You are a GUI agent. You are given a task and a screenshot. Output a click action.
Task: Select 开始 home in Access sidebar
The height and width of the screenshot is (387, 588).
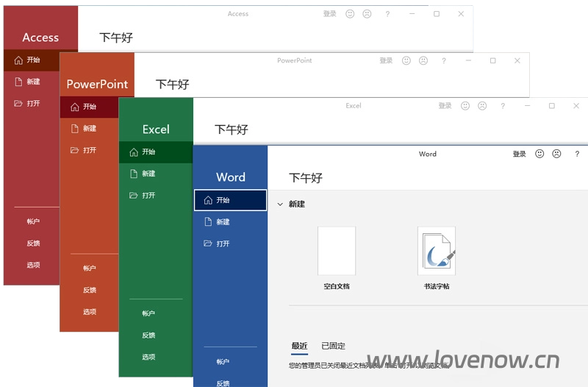[x=32, y=60]
